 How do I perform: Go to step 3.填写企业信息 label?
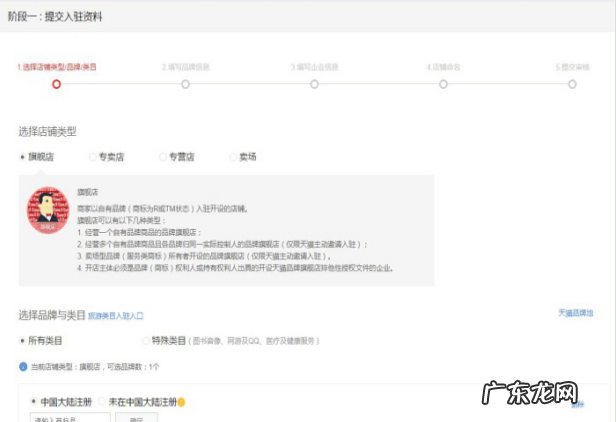click(x=314, y=67)
